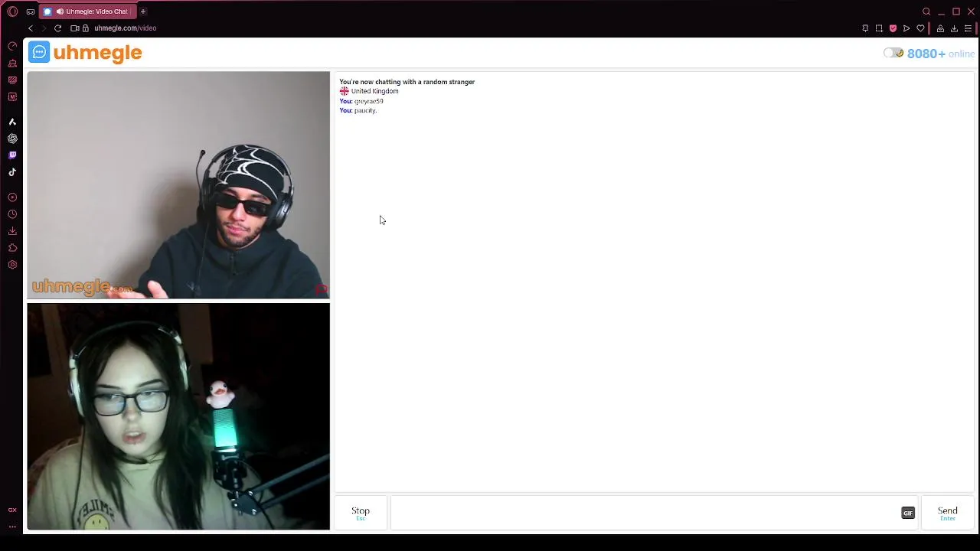Open the toolbar downloads arrow icon
Image resolution: width=980 pixels, height=551 pixels.
954,28
